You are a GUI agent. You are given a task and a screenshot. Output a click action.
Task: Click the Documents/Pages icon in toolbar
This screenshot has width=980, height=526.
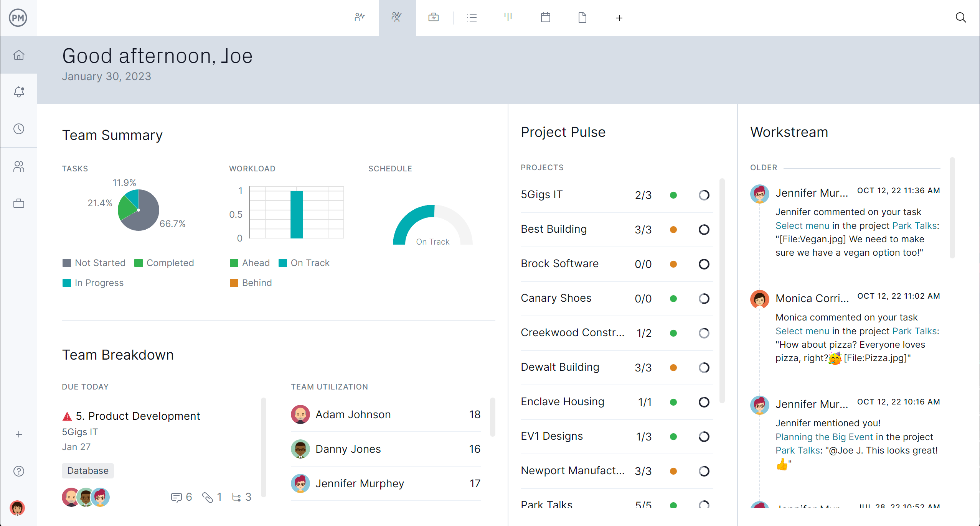582,18
